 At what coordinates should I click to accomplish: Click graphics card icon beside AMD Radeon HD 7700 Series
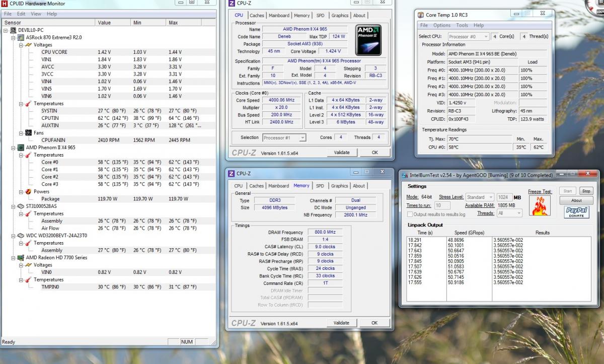pos(21,258)
